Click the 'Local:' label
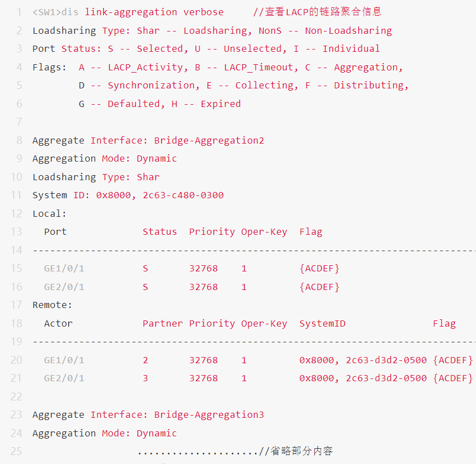The width and height of the screenshot is (476, 464). pos(50,214)
